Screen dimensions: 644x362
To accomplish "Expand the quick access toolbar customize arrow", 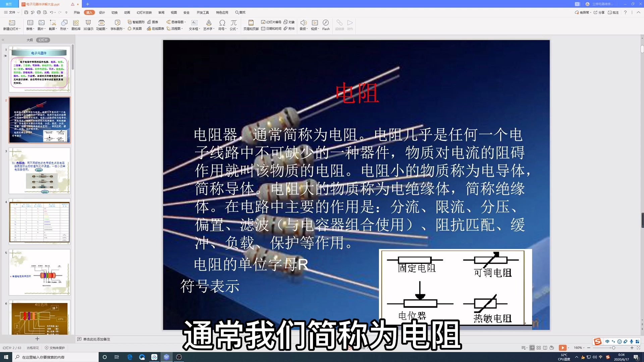I will coord(66,12).
